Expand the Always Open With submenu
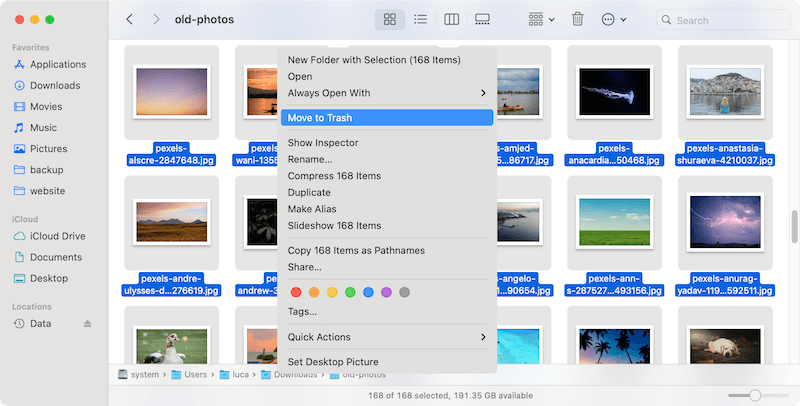This screenshot has height=406, width=800. click(387, 93)
